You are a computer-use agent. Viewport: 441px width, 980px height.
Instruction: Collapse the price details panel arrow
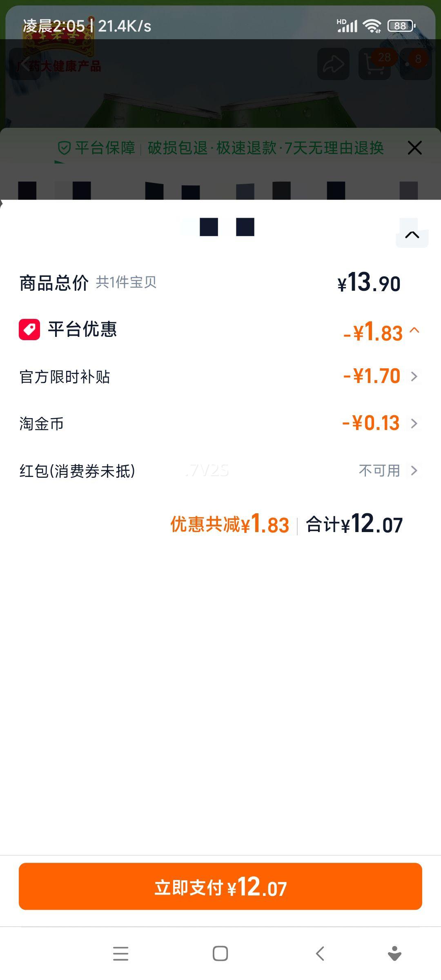[x=412, y=235]
